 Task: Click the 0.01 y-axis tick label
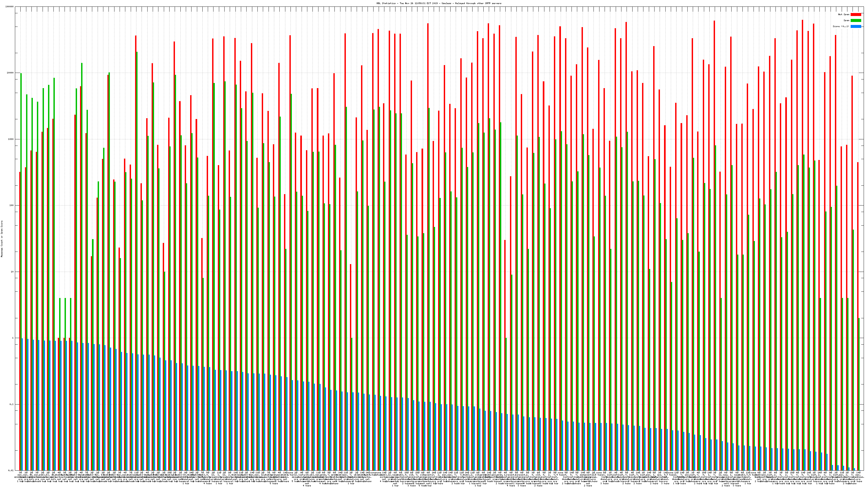point(11,470)
